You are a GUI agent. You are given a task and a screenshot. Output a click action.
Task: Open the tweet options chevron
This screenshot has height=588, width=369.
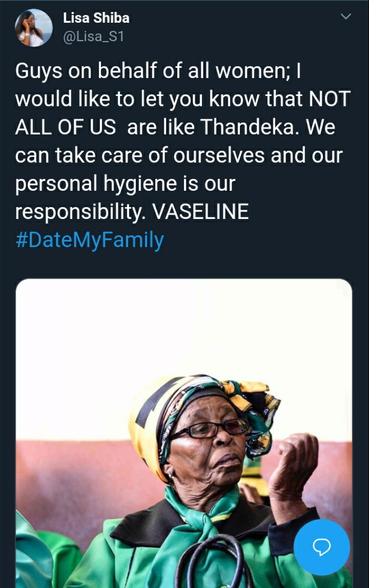click(345, 16)
